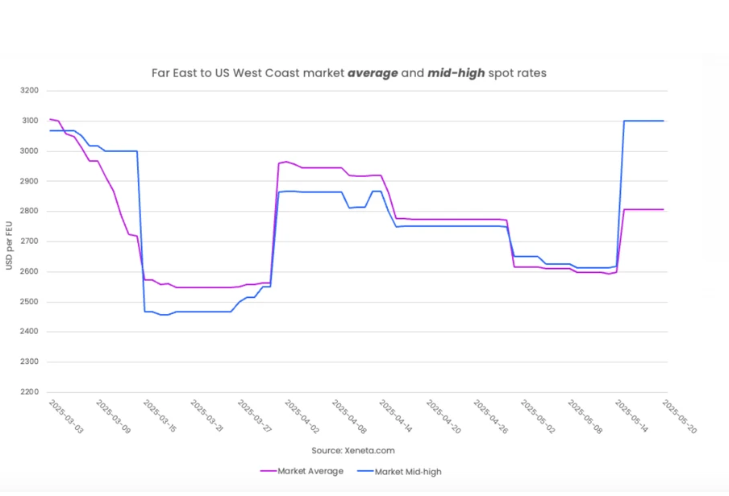Toggle the Market Average legend entry
The image size is (729, 496).
tap(309, 469)
